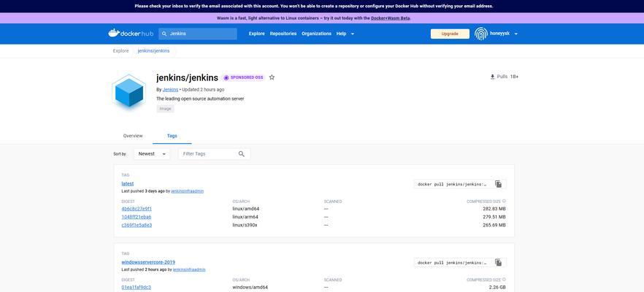Click windows/amd64 architecture text
The width and height of the screenshot is (644, 292).
pos(250,287)
